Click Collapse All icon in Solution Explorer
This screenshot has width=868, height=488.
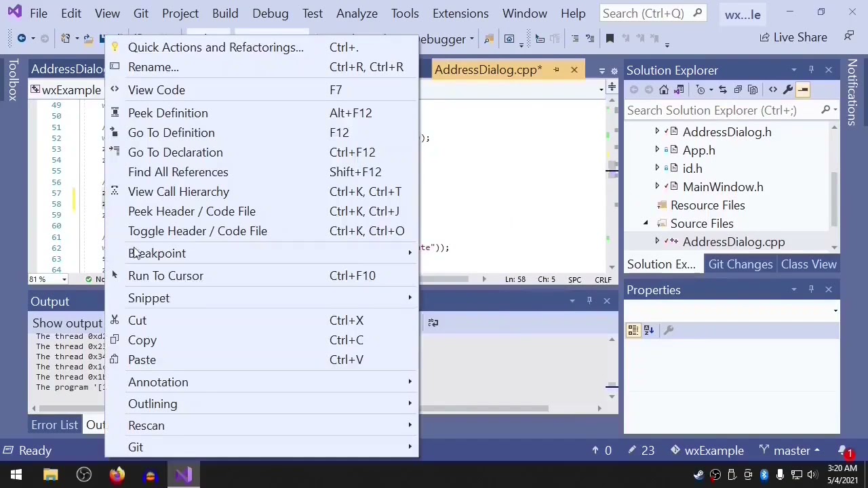coord(738,89)
